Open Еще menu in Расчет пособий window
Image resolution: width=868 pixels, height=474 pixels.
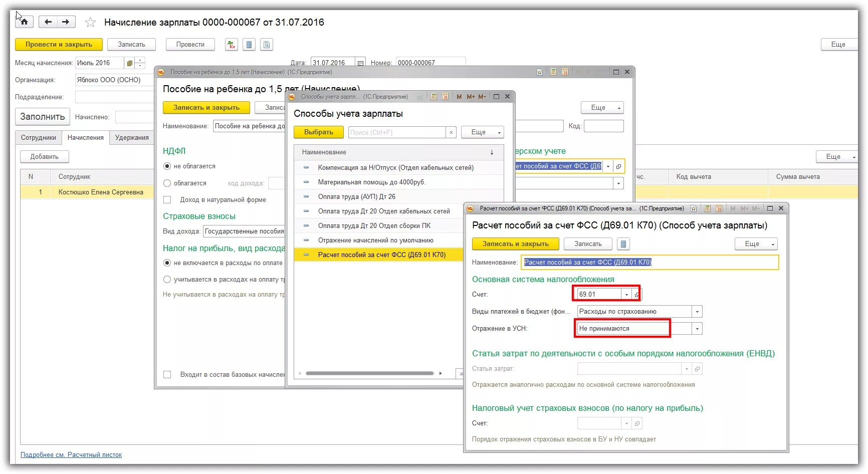tap(756, 244)
